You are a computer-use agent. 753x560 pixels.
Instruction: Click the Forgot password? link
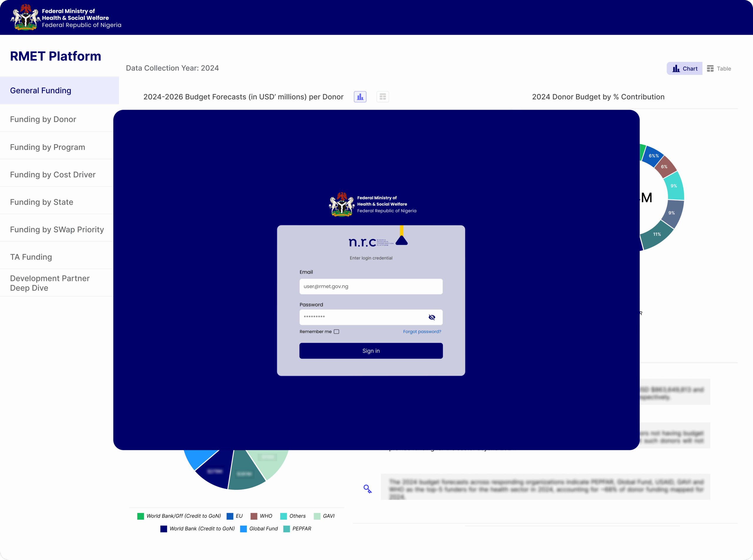422,331
